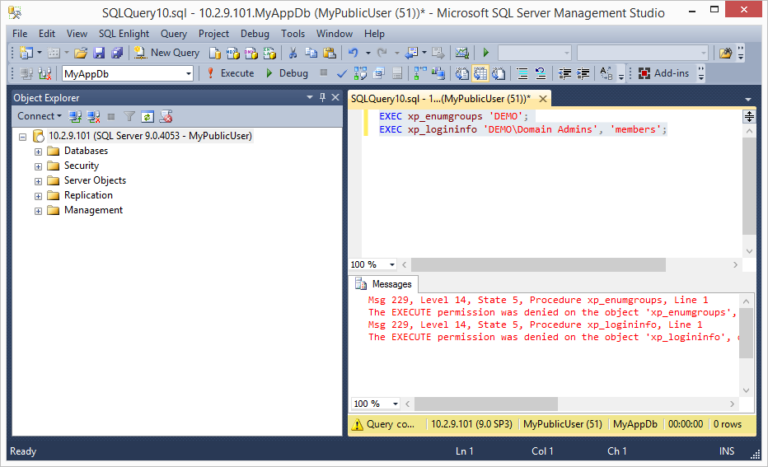Image resolution: width=768 pixels, height=467 pixels.
Task: Start debugging with the Debug button
Action: 286,73
